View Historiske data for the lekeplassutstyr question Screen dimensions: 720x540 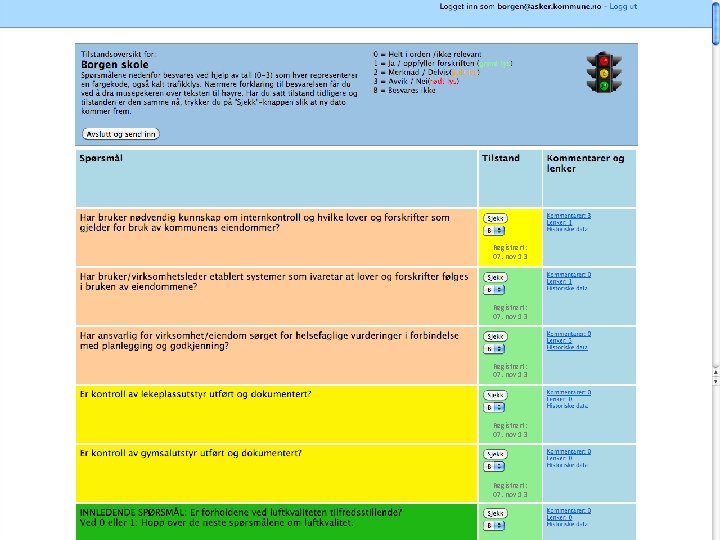(x=567, y=406)
